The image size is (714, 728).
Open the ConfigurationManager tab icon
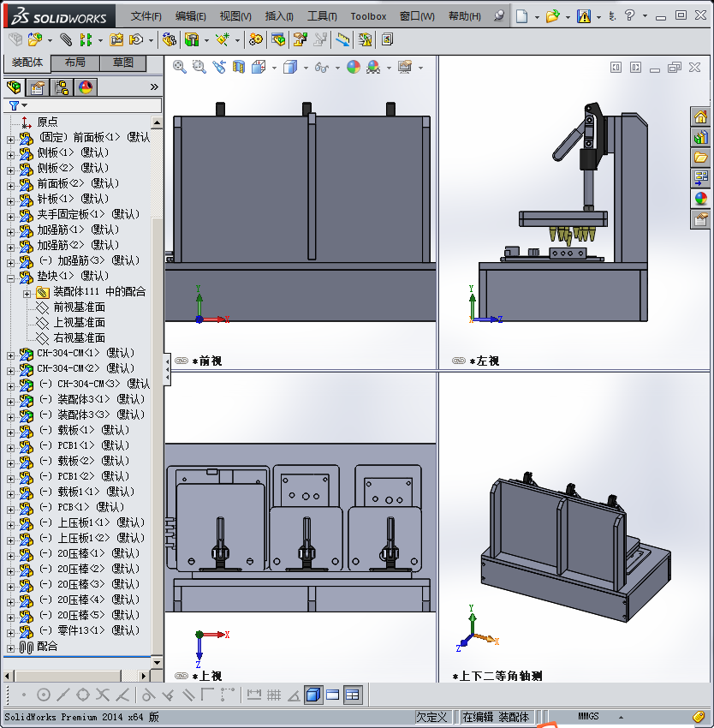(x=62, y=87)
